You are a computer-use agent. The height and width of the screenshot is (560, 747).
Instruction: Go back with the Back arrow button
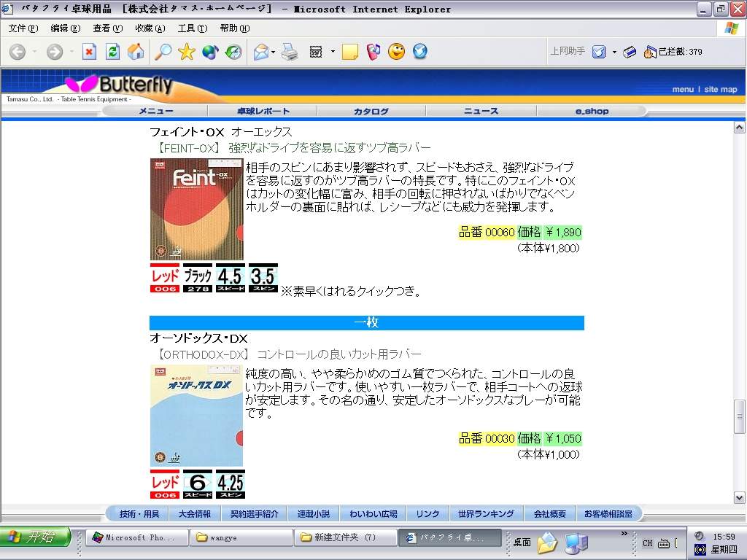pyautogui.click(x=18, y=52)
